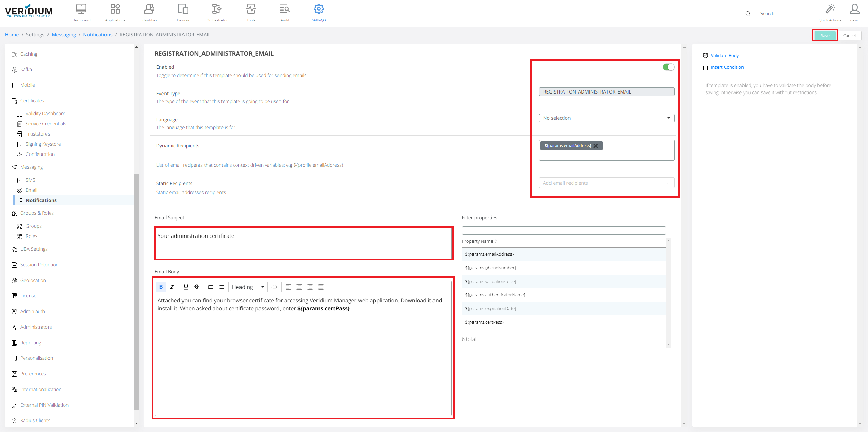Image resolution: width=868 pixels, height=432 pixels.
Task: Apply strikethrough from editor toolbar
Action: click(x=197, y=287)
